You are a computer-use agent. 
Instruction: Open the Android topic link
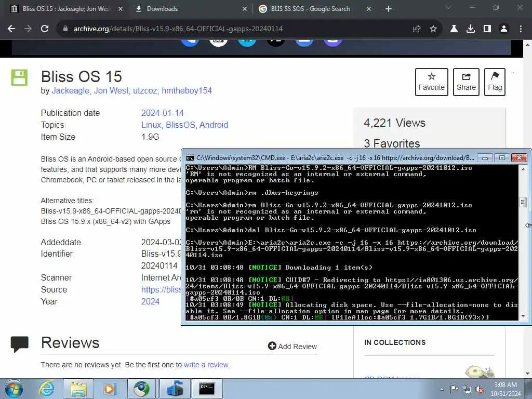click(x=214, y=125)
